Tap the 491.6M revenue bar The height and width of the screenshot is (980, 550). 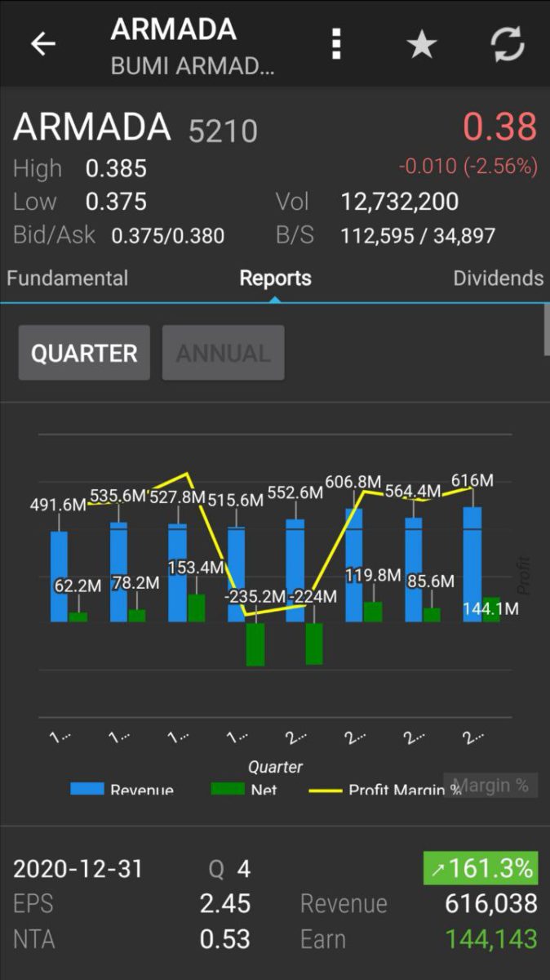click(x=59, y=577)
